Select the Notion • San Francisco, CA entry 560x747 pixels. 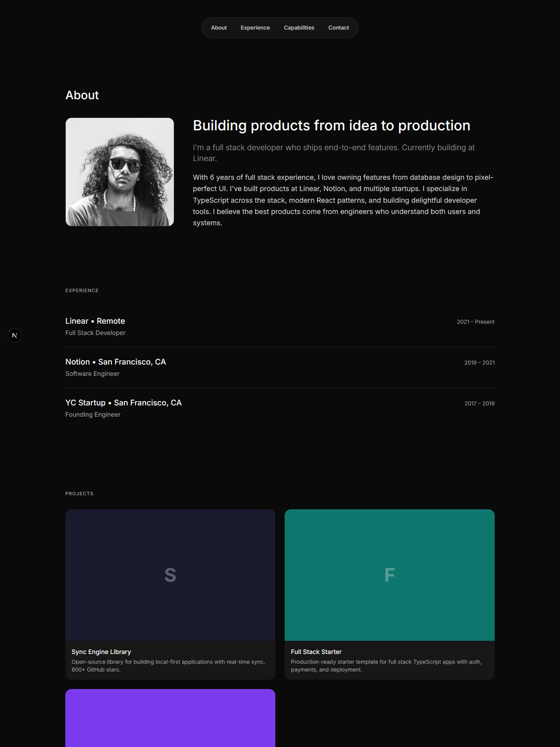pyautogui.click(x=280, y=367)
